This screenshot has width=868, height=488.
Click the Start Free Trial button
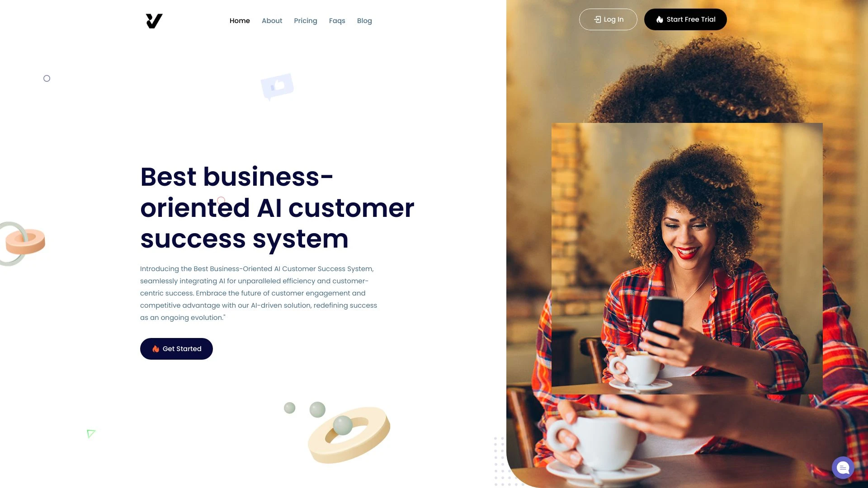point(685,19)
